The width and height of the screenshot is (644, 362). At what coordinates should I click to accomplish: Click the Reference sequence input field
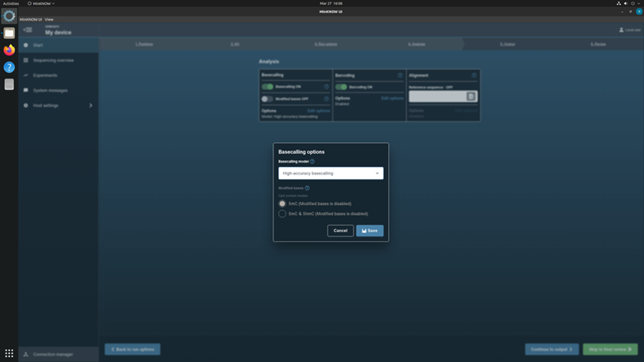[x=438, y=97]
